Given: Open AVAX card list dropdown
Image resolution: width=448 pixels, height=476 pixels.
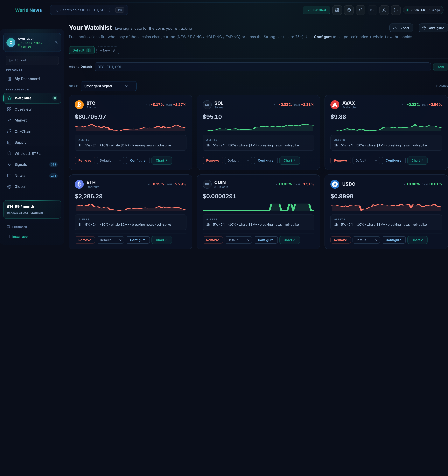Looking at the screenshot, I should click(366, 161).
